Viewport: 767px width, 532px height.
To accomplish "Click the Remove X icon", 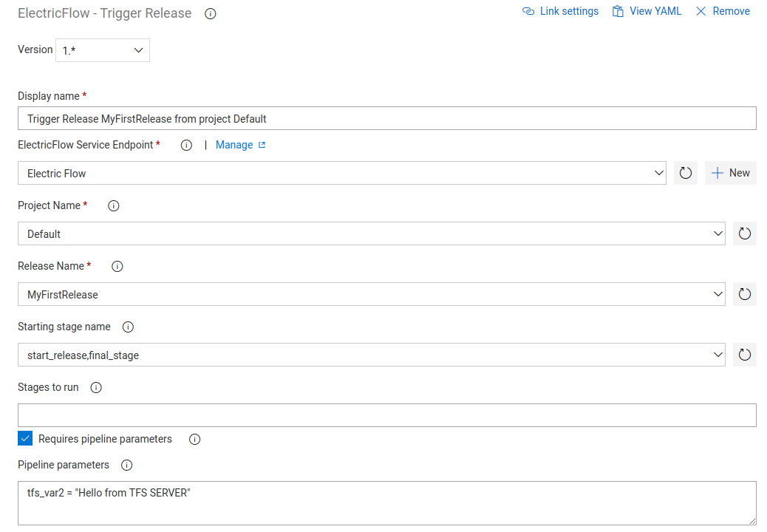I will 701,11.
